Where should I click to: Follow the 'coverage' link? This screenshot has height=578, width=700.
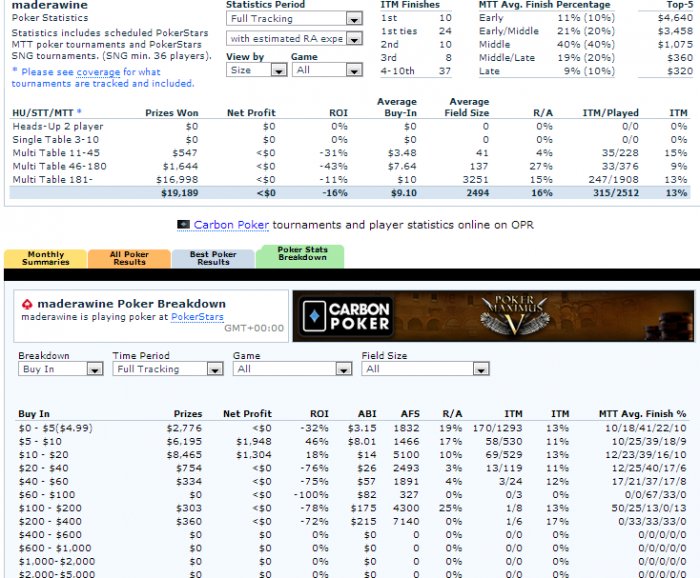pyautogui.click(x=98, y=72)
